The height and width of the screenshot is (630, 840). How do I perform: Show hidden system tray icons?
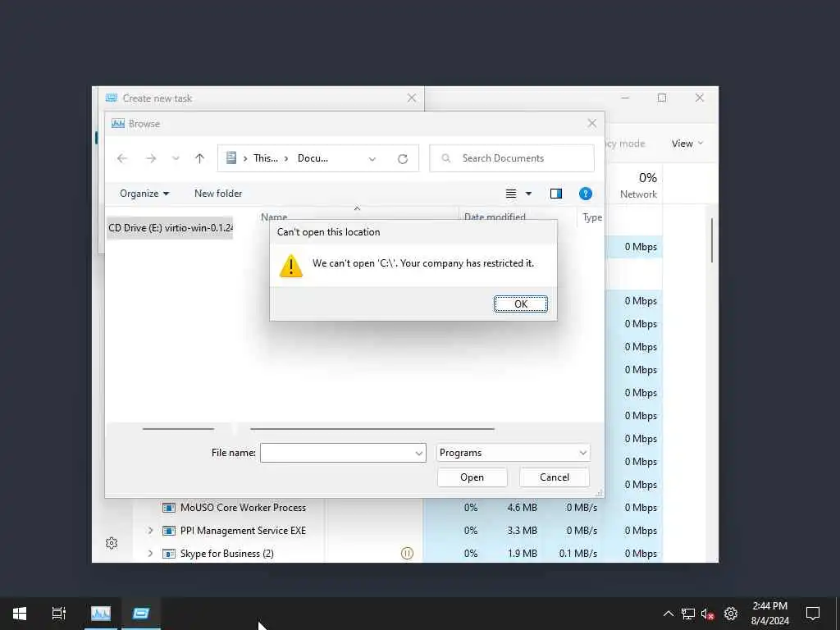pyautogui.click(x=668, y=614)
